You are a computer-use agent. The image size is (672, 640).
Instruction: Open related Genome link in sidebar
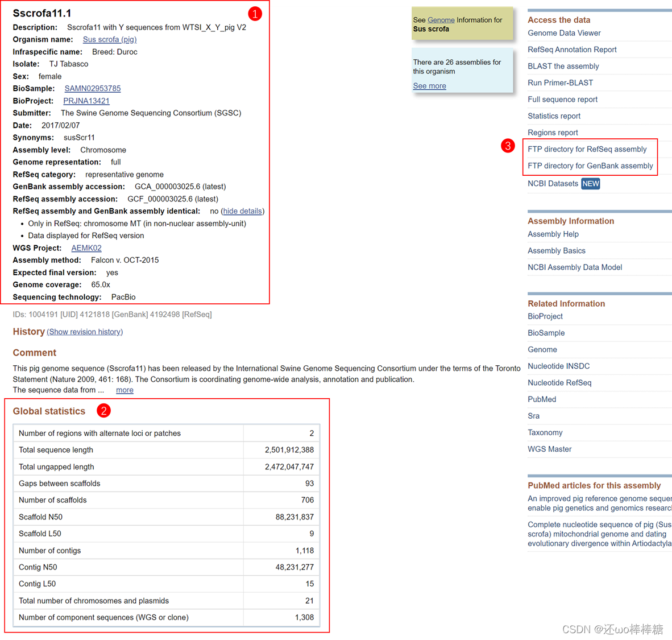[x=542, y=350]
